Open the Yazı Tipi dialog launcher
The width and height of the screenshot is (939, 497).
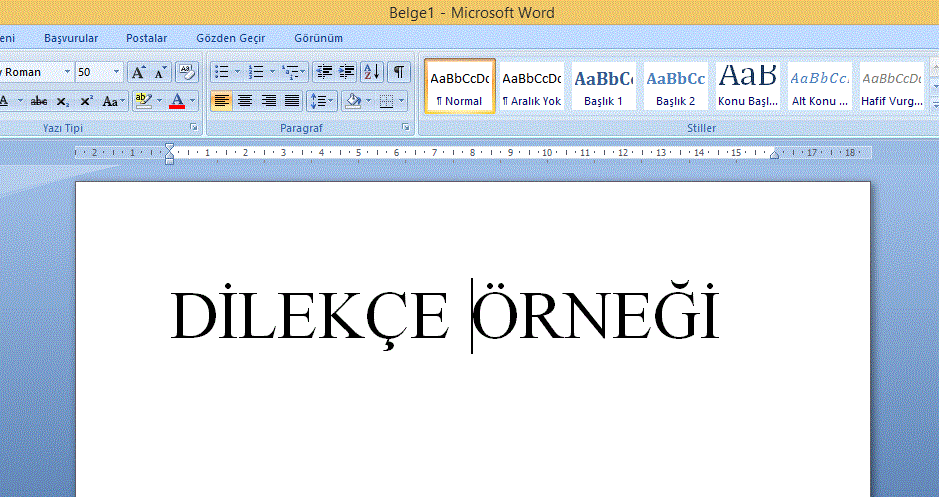pyautogui.click(x=193, y=128)
